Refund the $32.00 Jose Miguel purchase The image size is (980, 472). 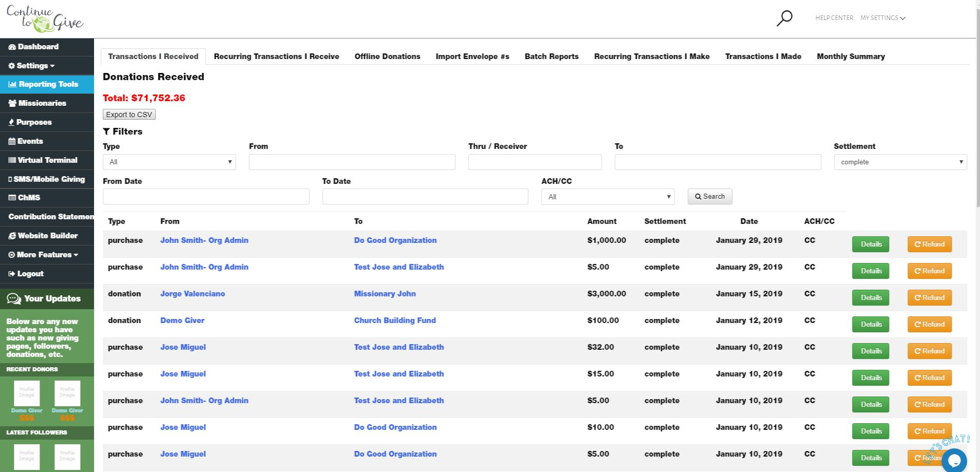[x=929, y=351]
